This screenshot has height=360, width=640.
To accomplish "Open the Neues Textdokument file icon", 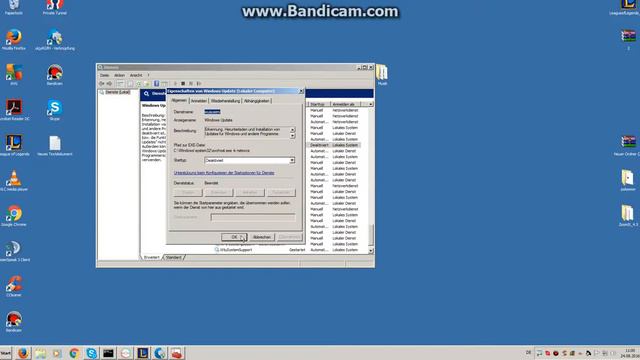I will 55,145.
